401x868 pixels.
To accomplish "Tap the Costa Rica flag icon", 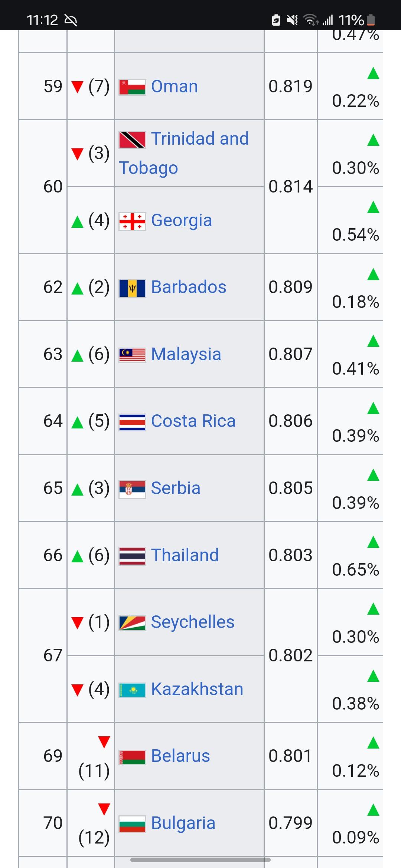I will [132, 422].
